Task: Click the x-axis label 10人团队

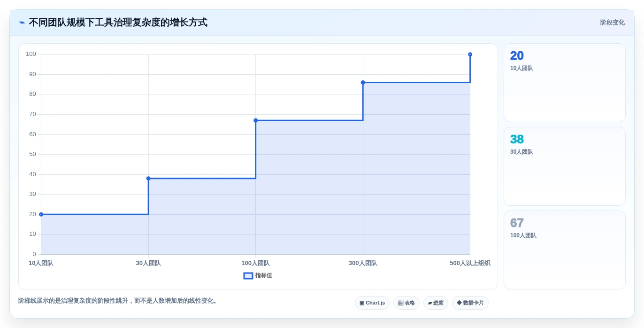Action: pos(41,263)
